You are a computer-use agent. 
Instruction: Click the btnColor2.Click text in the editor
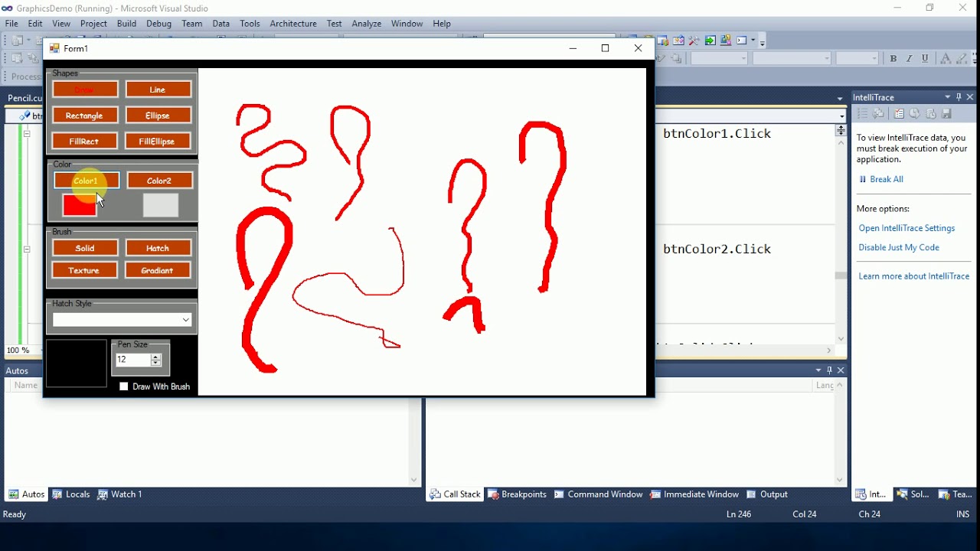tap(717, 249)
